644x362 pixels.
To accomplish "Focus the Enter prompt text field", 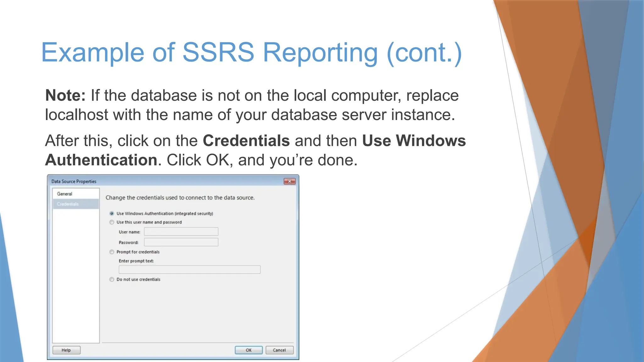I will [190, 269].
